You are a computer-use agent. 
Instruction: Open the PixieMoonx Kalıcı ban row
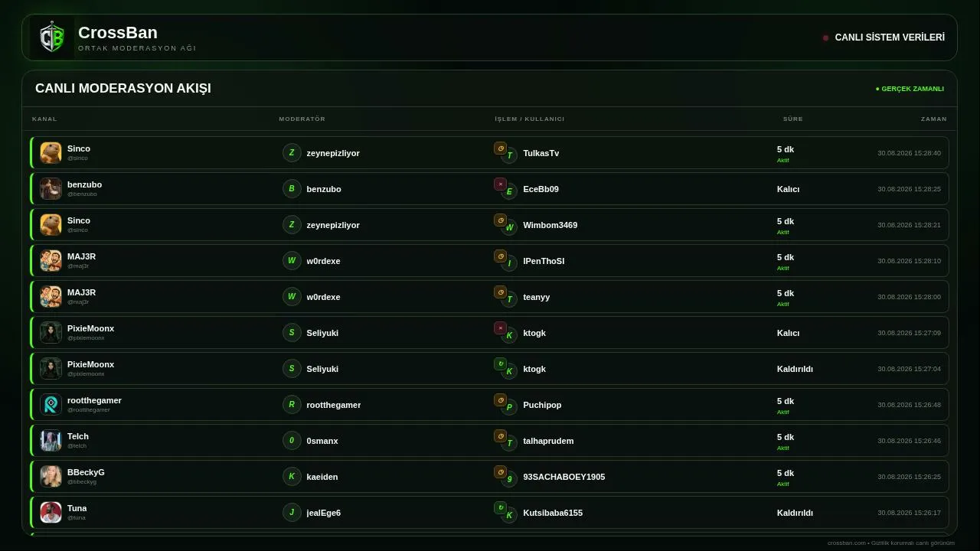pos(489,333)
